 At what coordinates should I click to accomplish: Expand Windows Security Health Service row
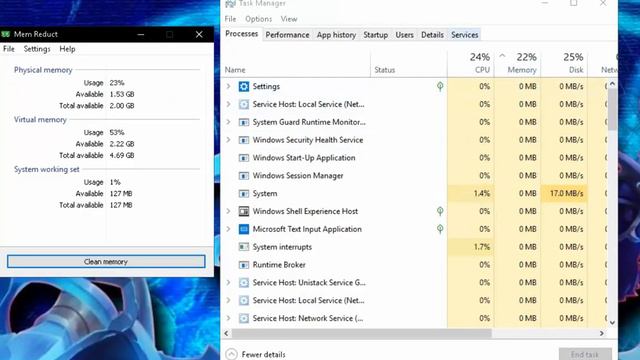coord(229,140)
